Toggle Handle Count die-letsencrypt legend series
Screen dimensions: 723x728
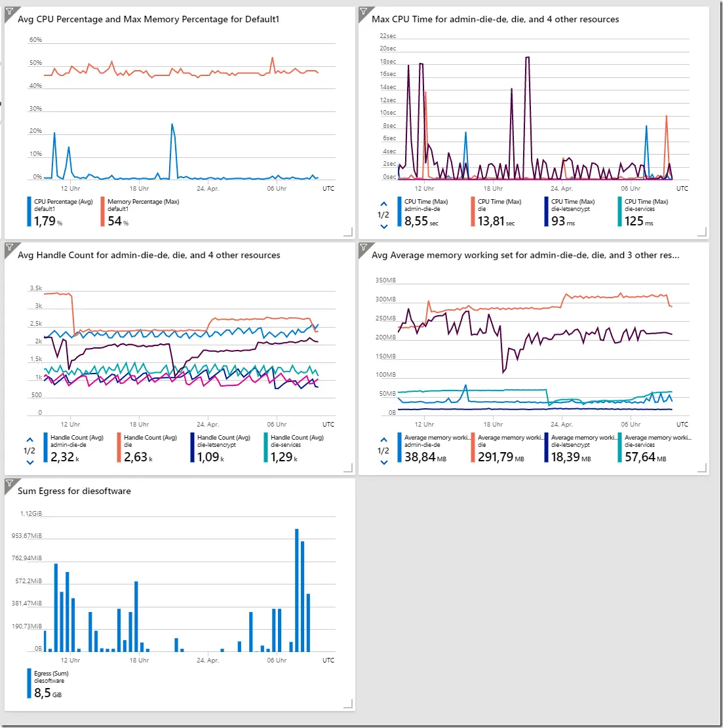click(221, 448)
